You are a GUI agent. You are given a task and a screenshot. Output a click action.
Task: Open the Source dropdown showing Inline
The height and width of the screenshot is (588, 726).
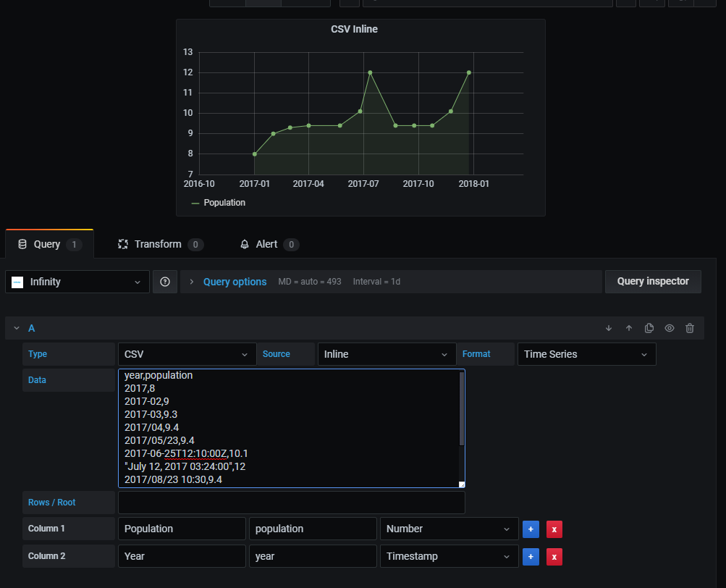tap(387, 354)
